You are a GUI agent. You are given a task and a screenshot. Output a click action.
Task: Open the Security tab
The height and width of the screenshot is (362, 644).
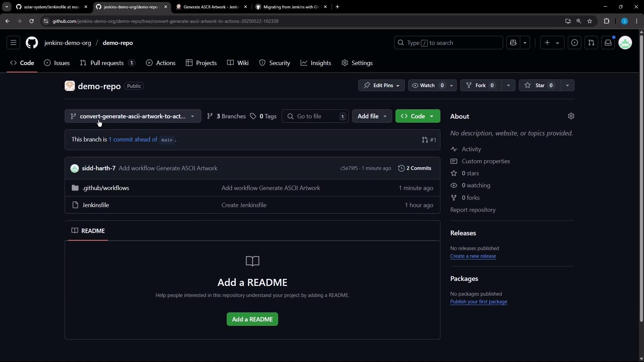(x=275, y=63)
